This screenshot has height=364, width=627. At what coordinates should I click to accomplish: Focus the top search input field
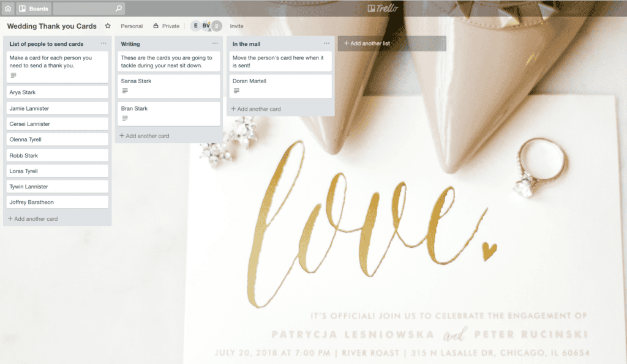pos(89,9)
